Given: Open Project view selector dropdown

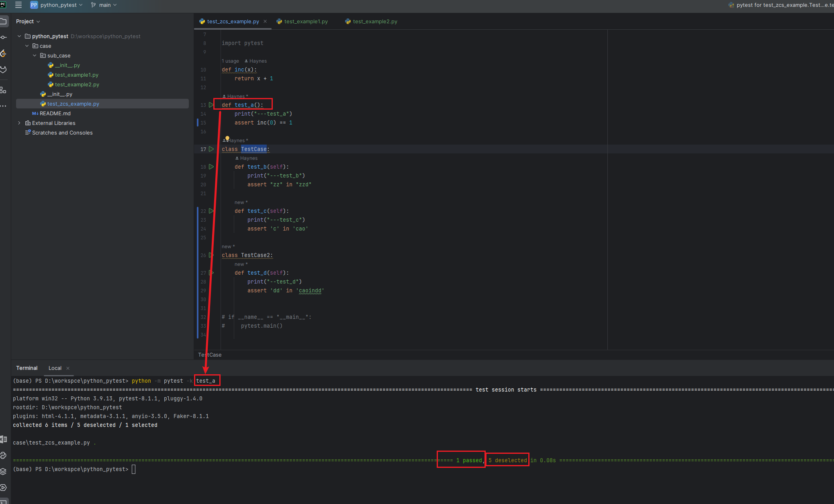Looking at the screenshot, I should click(28, 21).
